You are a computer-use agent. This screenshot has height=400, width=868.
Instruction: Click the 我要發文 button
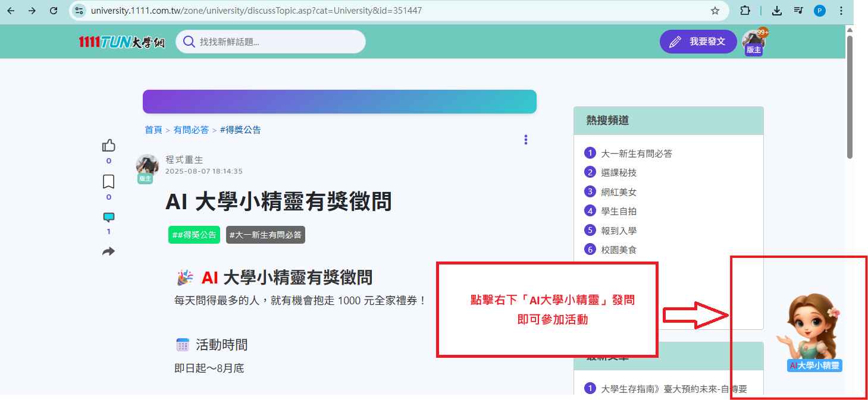pyautogui.click(x=698, y=41)
